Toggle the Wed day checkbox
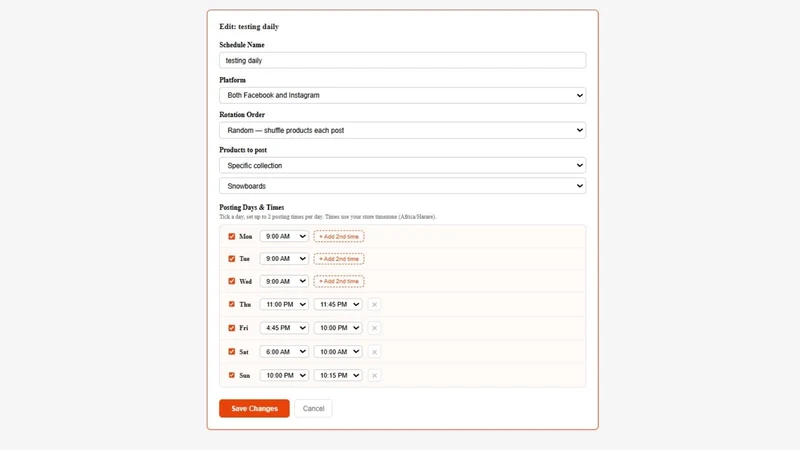This screenshot has width=800, height=450. 232,281
